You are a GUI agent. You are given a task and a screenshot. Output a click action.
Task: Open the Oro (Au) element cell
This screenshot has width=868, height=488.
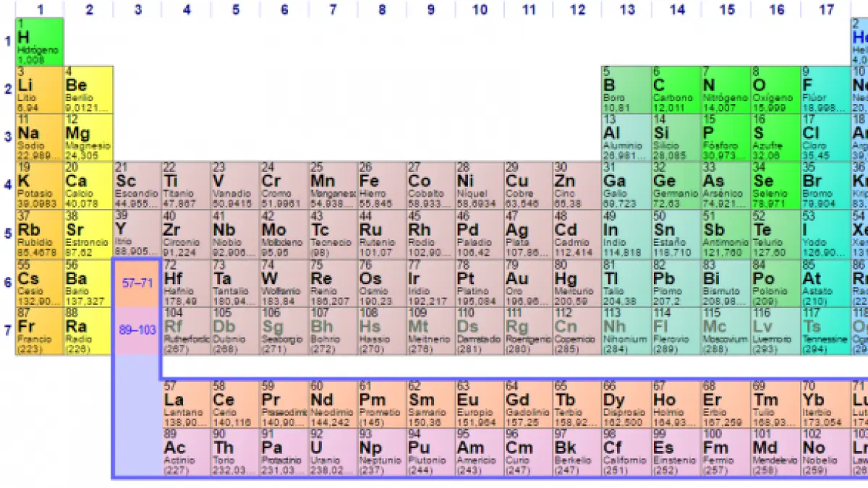coord(528,283)
